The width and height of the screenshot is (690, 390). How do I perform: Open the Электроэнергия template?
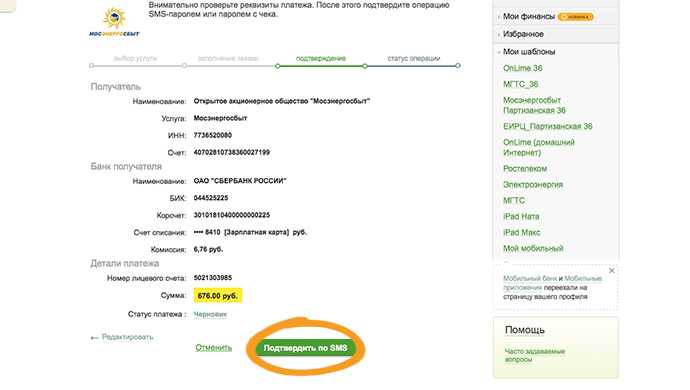click(533, 184)
